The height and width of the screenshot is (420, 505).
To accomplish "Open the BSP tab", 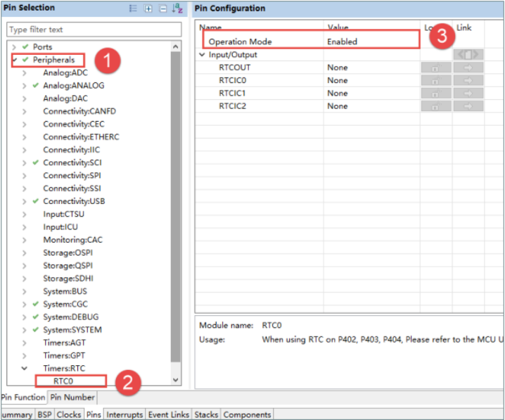I will click(44, 414).
